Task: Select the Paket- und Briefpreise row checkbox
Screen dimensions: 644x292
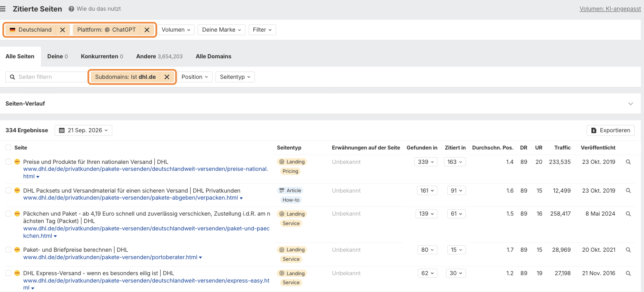Action: 8,250
